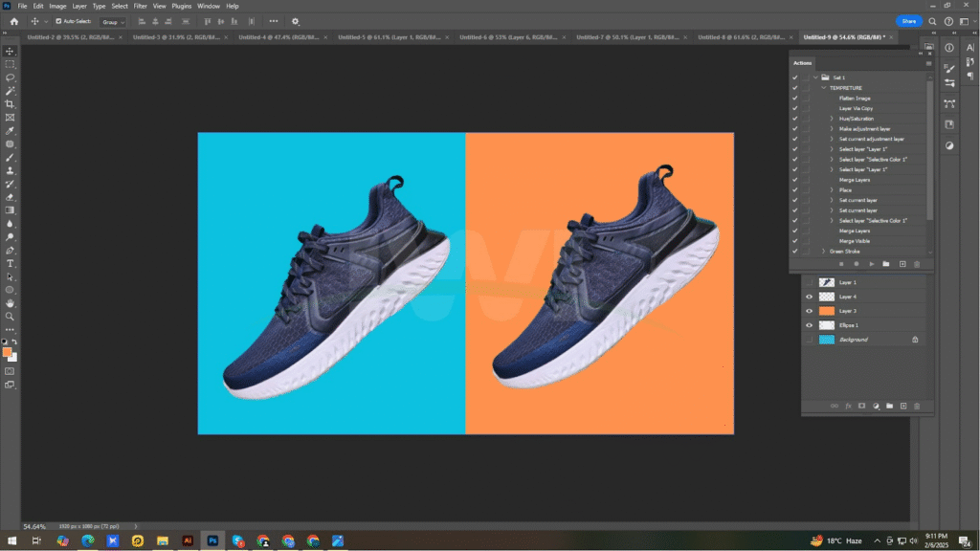Viewport: 980px width, 551px height.
Task: Hide Layer 3 visibility eye
Action: click(x=810, y=311)
